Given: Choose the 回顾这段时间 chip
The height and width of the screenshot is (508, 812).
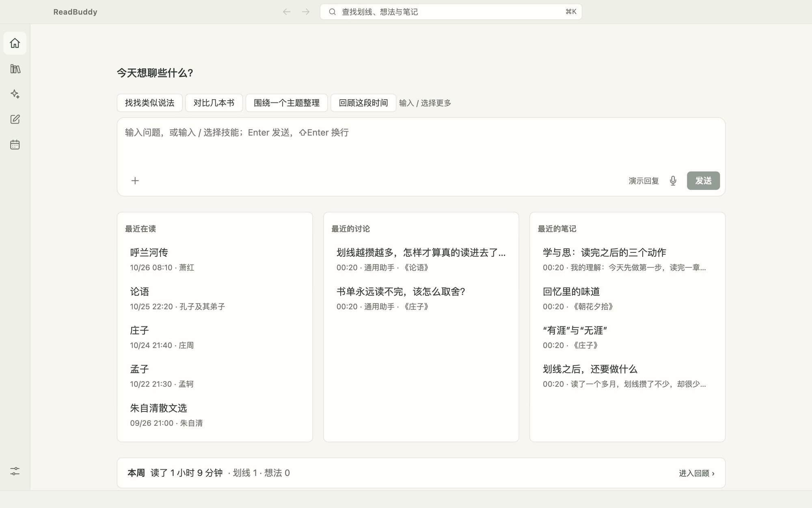Looking at the screenshot, I should click(363, 103).
